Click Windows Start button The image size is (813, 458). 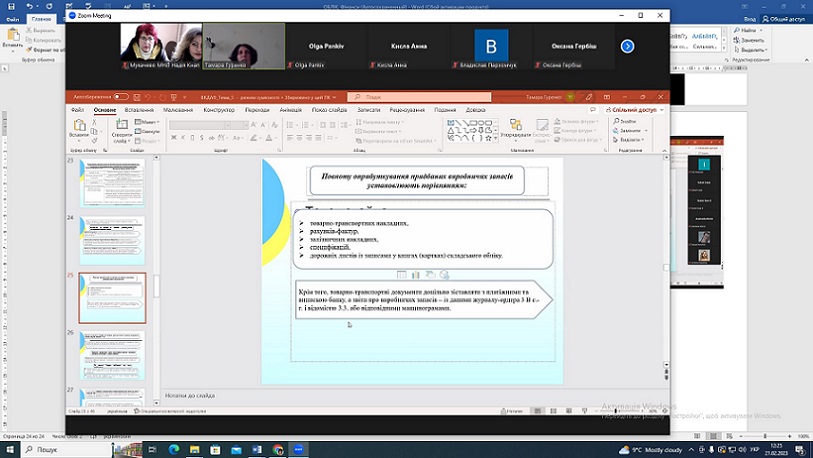(10, 449)
